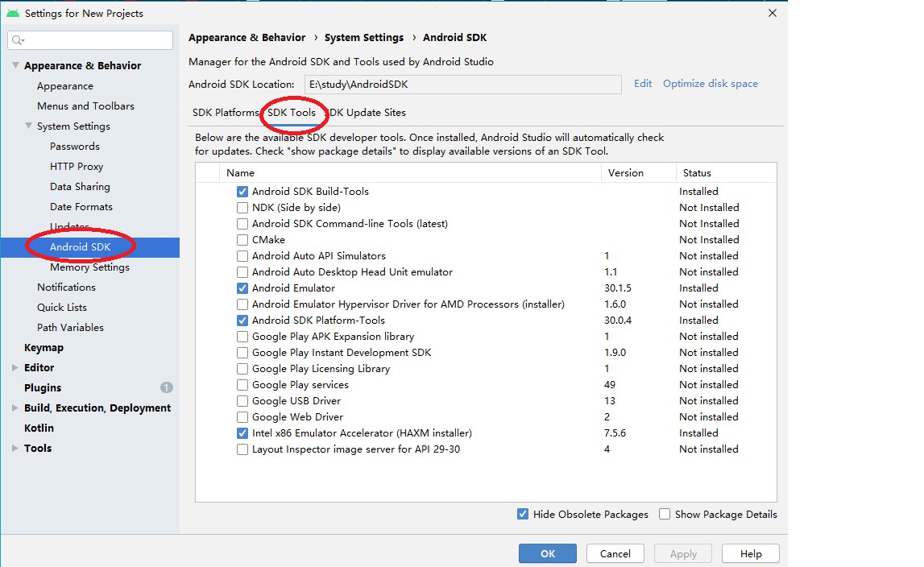Screen dimensions: 924x567
Task: Click the Edit link for SDK location
Action: coord(643,84)
